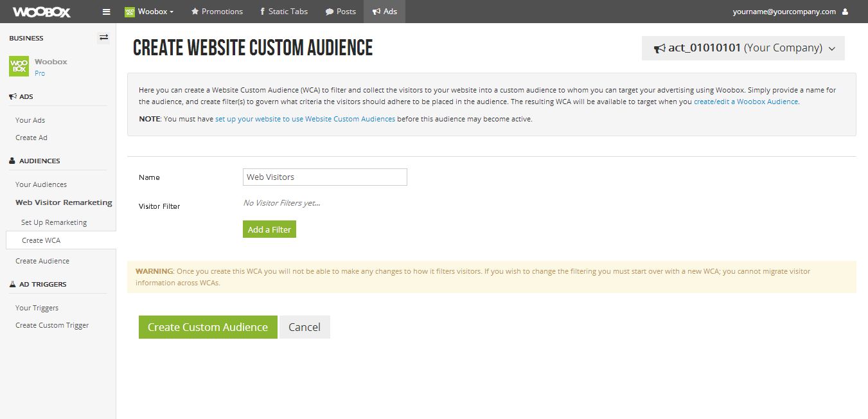
Task: Click the Woobox logo in the top bar
Action: point(42,12)
